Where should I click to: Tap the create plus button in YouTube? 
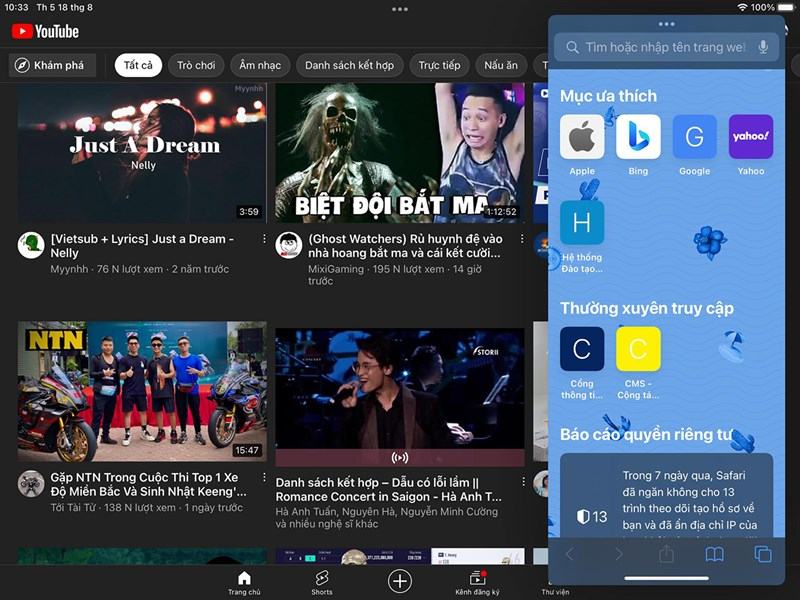tap(400, 580)
